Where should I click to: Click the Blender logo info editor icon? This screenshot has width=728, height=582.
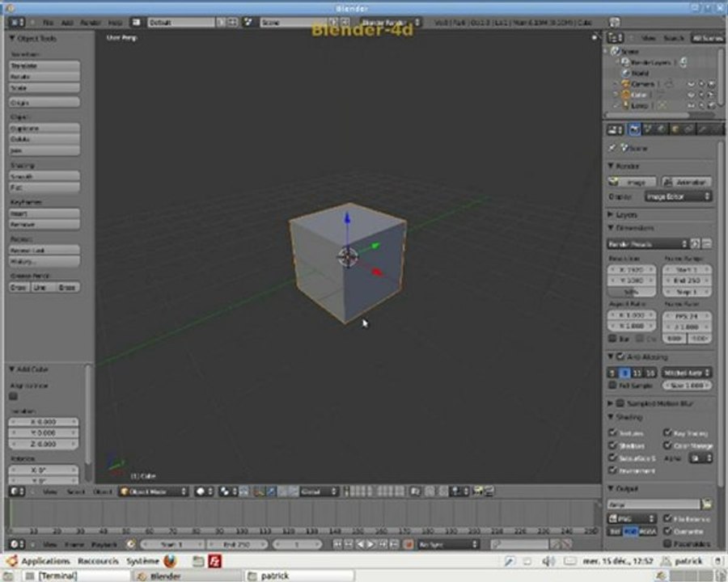17,22
